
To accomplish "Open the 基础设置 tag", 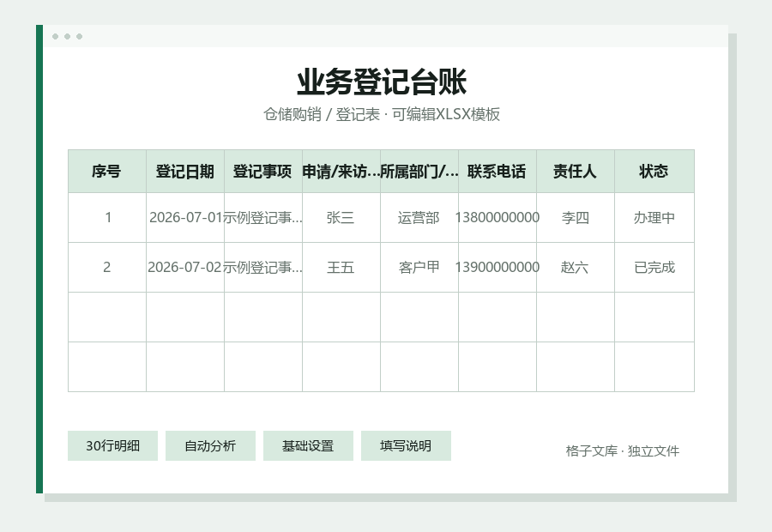I will coord(308,446).
